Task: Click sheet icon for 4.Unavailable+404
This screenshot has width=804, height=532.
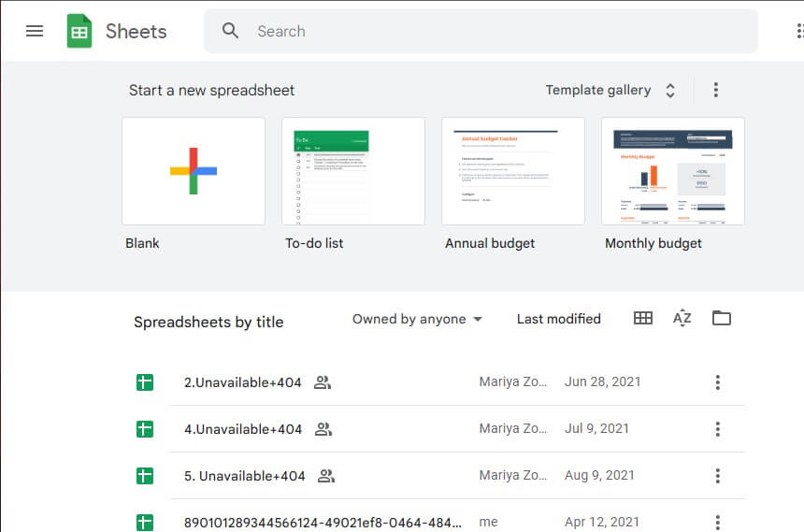Action: (x=145, y=429)
